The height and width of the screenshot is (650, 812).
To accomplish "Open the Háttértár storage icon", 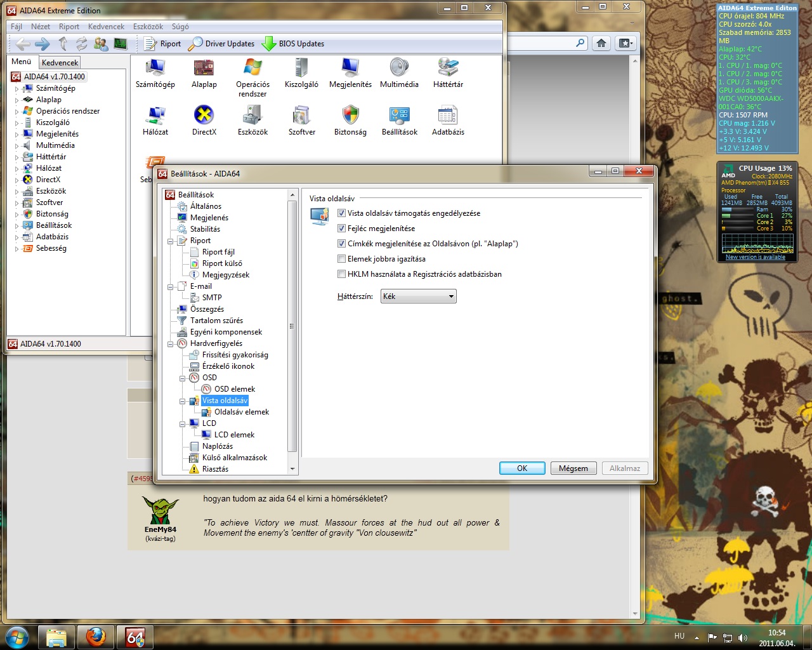I will pos(448,74).
